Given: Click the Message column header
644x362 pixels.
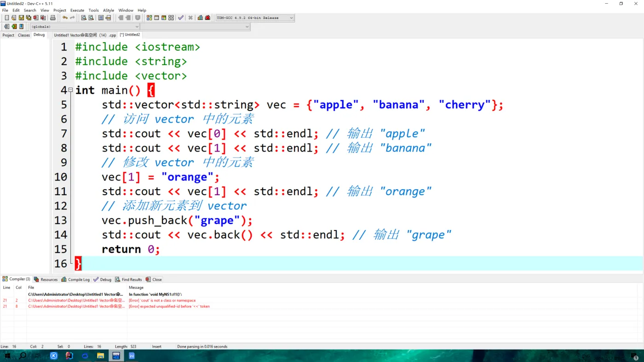Looking at the screenshot, I should click(x=136, y=288).
